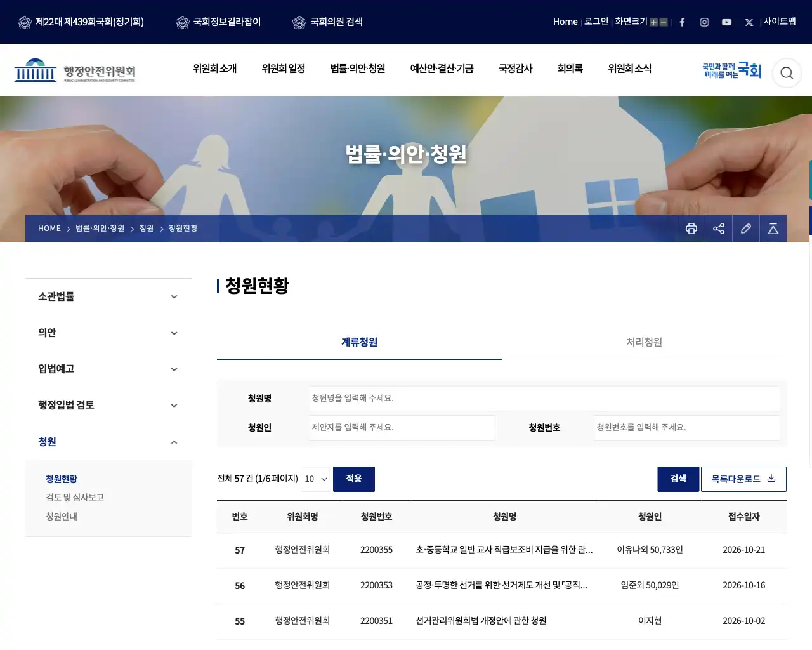Collapse the 청원 sidebar section
This screenshot has width=812, height=650.
tap(108, 442)
